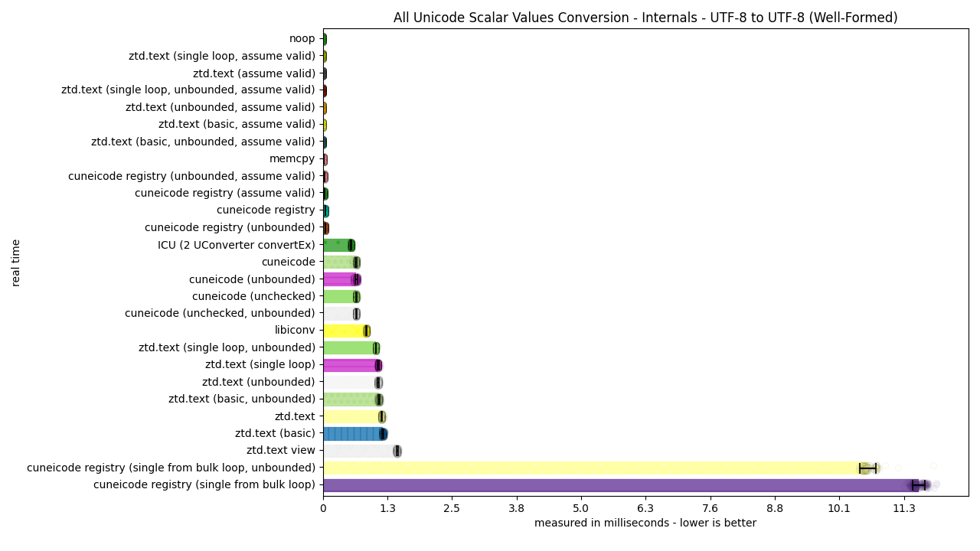Click 'ztd.text (single loop, assume valid)' label
980x551 pixels.
coord(222,56)
